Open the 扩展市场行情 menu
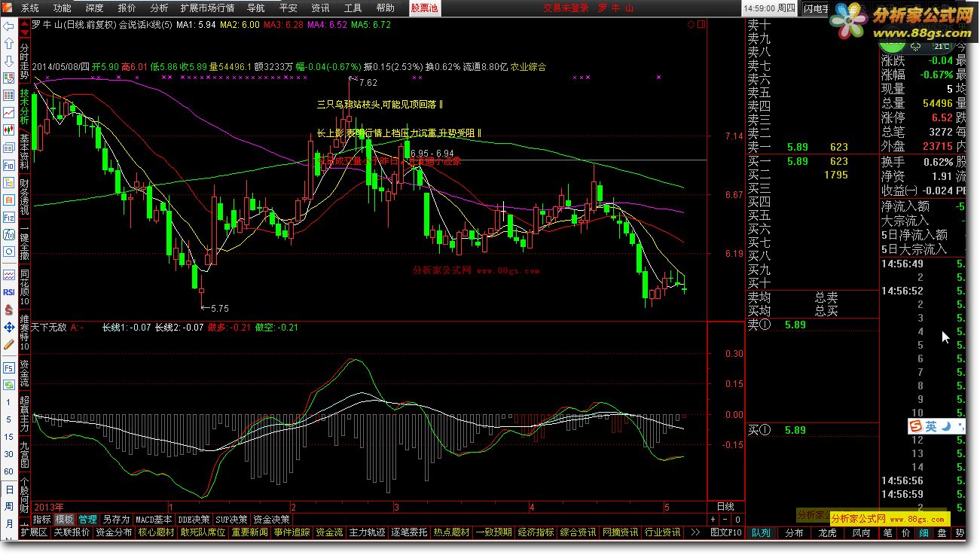980x555 pixels. click(x=207, y=8)
